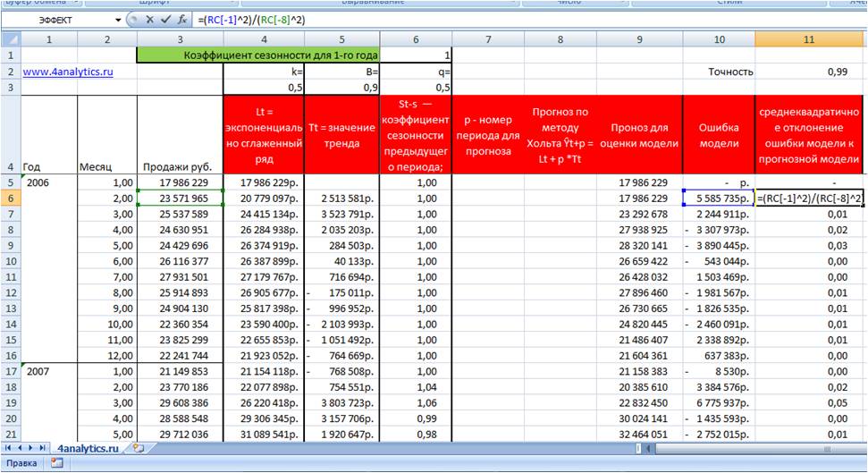Select the Год header cell
This screenshot has width=868, height=473.
pyautogui.click(x=49, y=135)
